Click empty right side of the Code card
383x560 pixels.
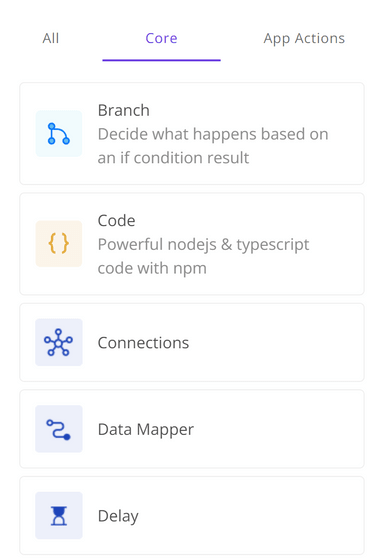pyautogui.click(x=338, y=244)
